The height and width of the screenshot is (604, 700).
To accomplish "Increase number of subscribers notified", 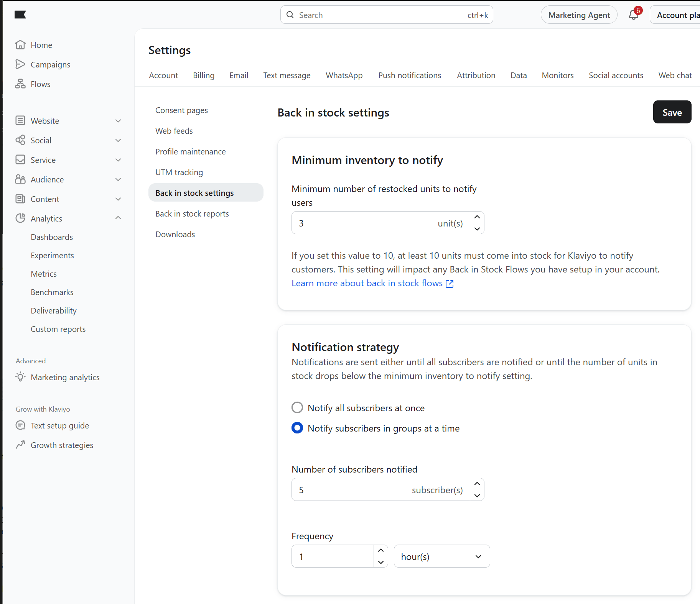I will tap(477, 484).
